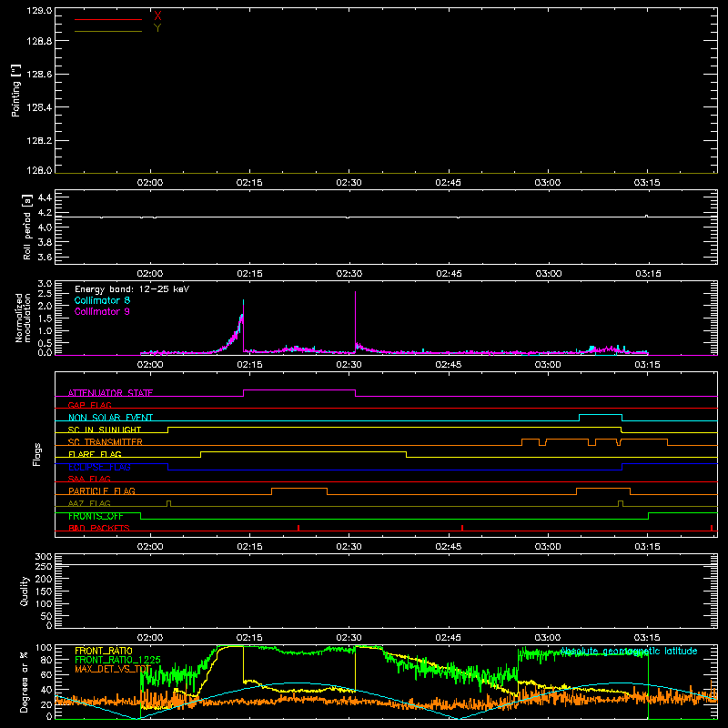Select the absolute geomagnetic latitude label
Viewport: 728px width, 728px height.
629,651
